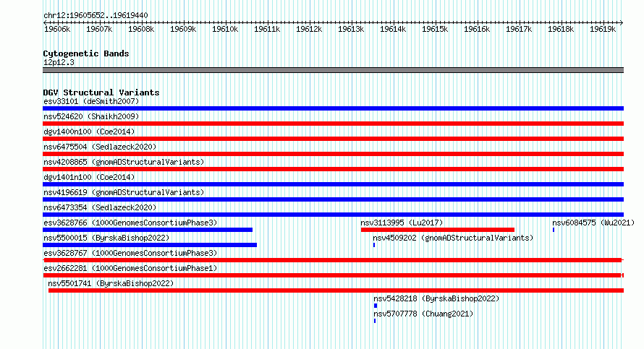Click the red bar for nsv3113995
The width and height of the screenshot is (644, 349).
click(x=437, y=230)
